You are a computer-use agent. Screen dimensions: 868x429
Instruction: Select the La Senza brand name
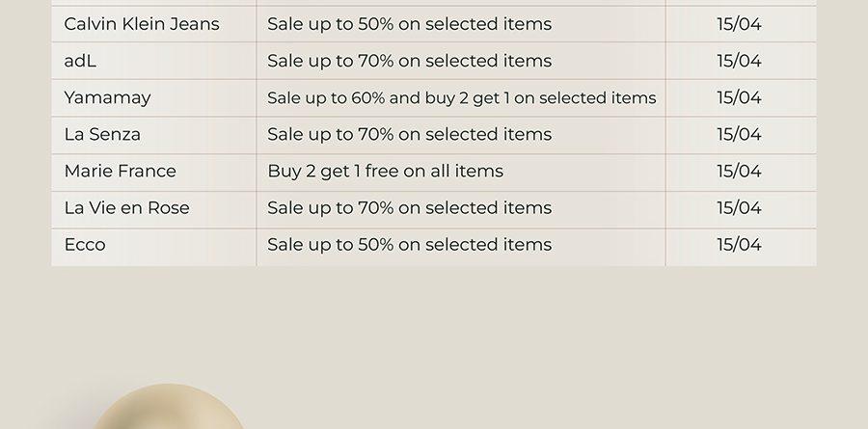click(x=102, y=135)
